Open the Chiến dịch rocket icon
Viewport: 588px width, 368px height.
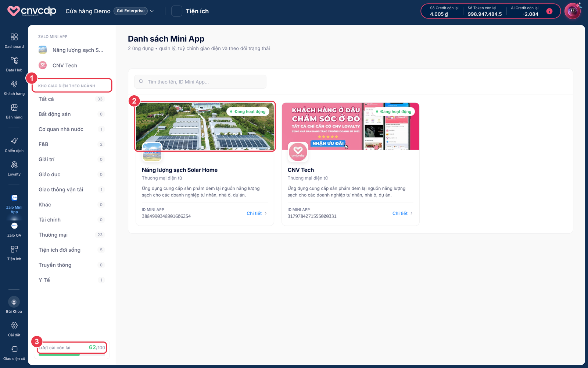tap(14, 141)
